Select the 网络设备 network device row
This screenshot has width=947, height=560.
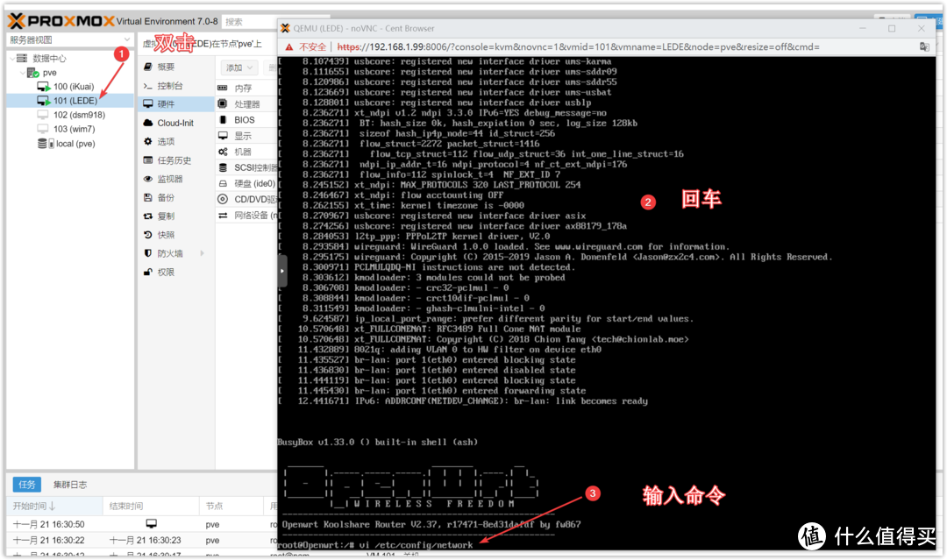click(x=246, y=215)
